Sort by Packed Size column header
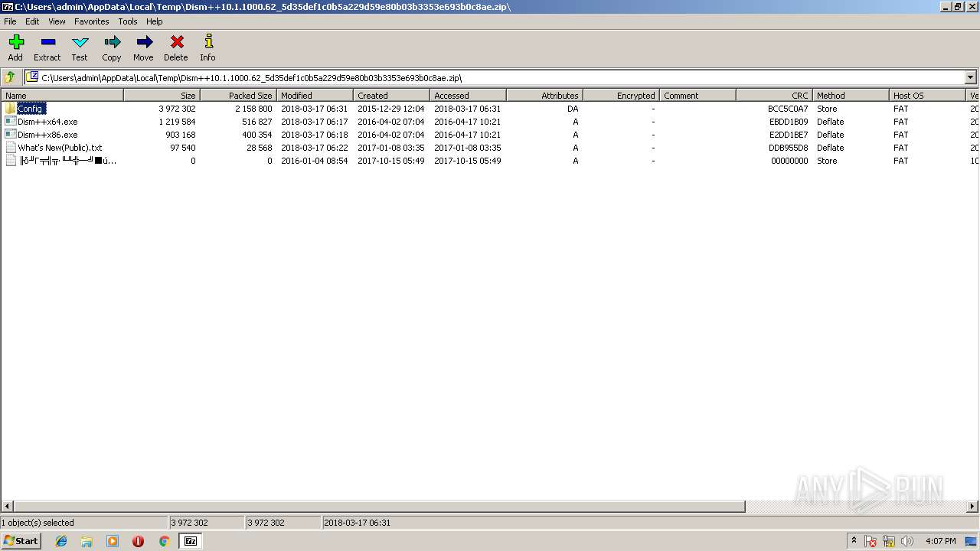The width and height of the screenshot is (980, 551). tap(238, 96)
